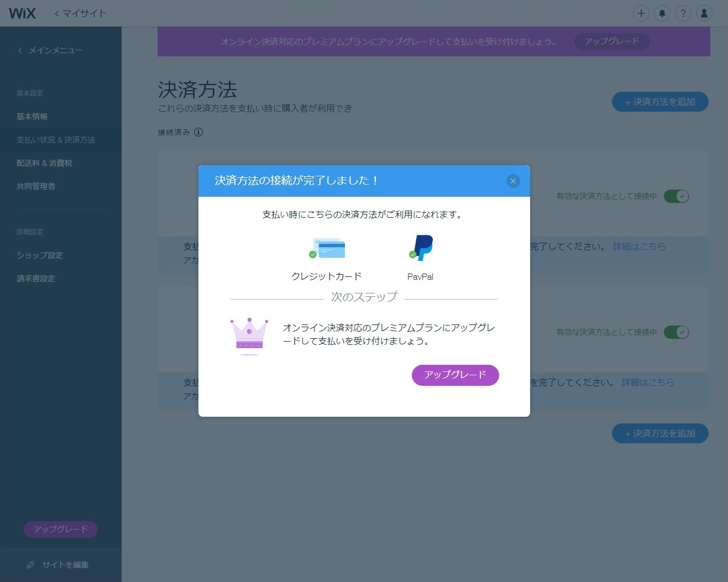Open the user account profile icon
The height and width of the screenshot is (582, 728).
pyautogui.click(x=704, y=13)
